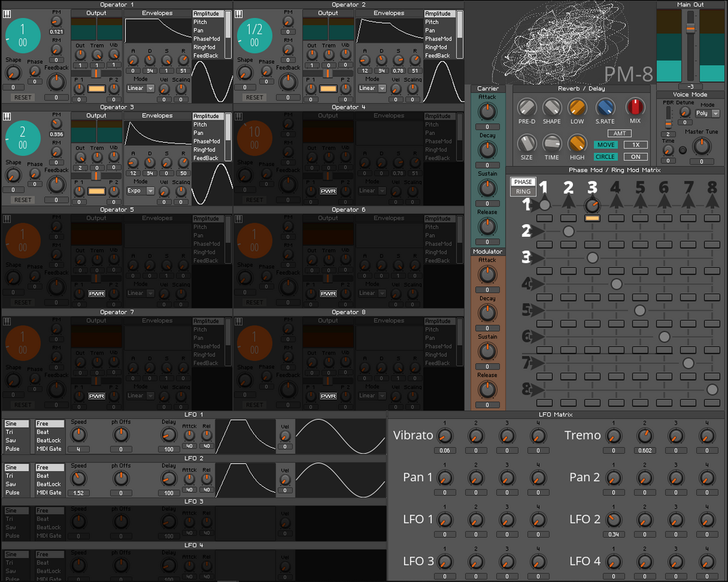
Task: Click Operator 1 teal frequency ratio dial
Action: click(x=22, y=36)
